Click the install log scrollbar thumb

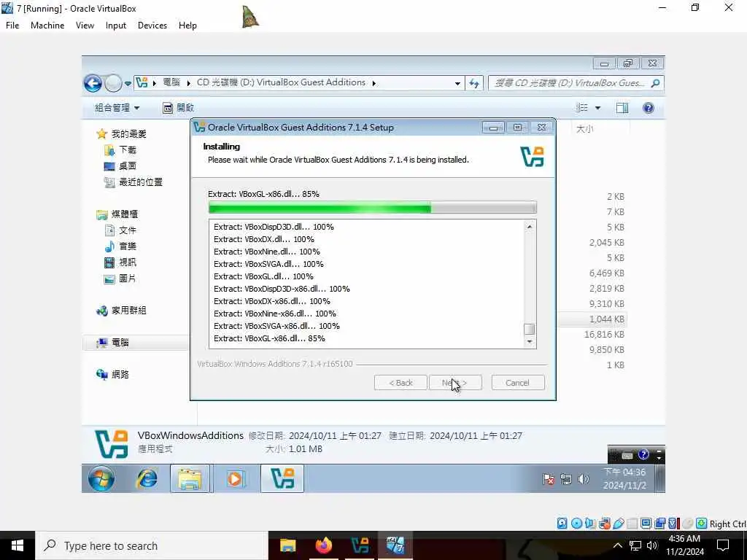530,329
